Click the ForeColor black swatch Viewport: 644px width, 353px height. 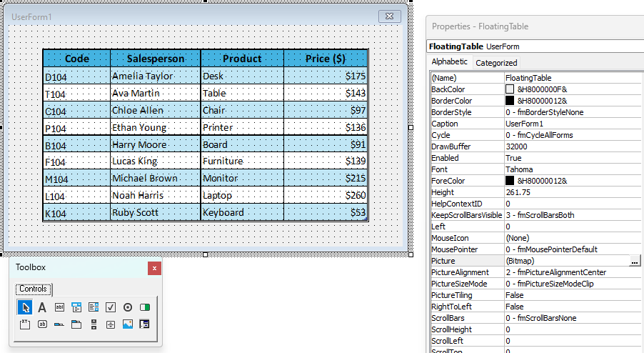pos(510,180)
